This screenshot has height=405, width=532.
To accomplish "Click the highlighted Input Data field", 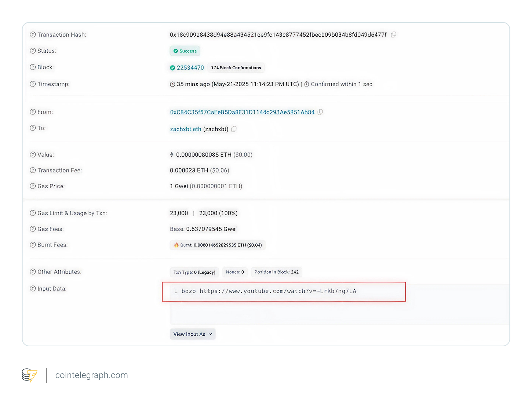I will pos(284,291).
